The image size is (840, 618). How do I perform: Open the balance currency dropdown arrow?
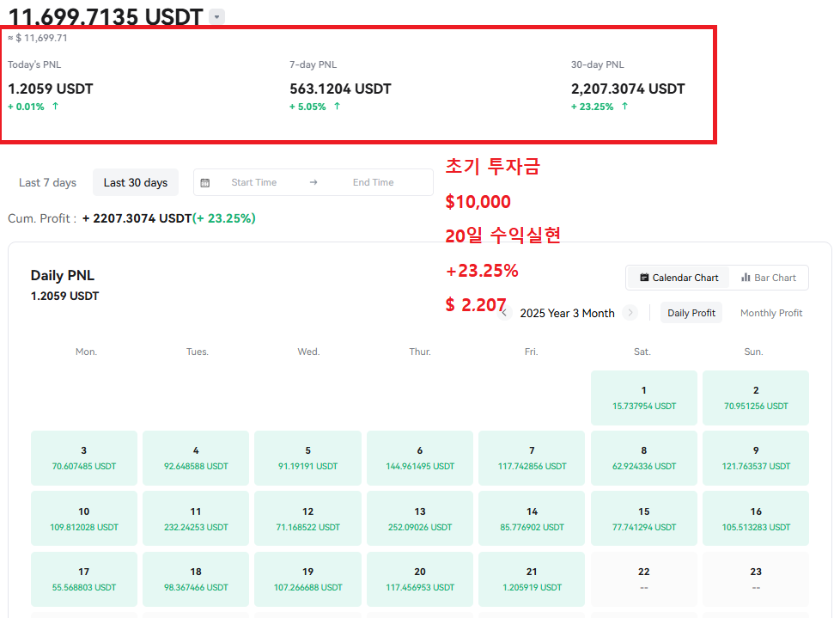click(x=216, y=16)
